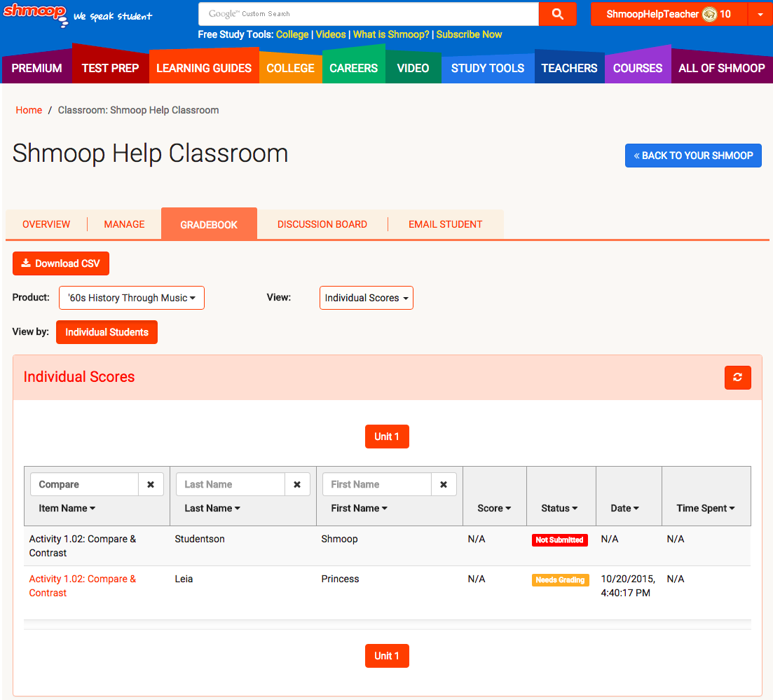Go to Home via breadcrumb
This screenshot has height=700, width=773.
click(x=29, y=110)
